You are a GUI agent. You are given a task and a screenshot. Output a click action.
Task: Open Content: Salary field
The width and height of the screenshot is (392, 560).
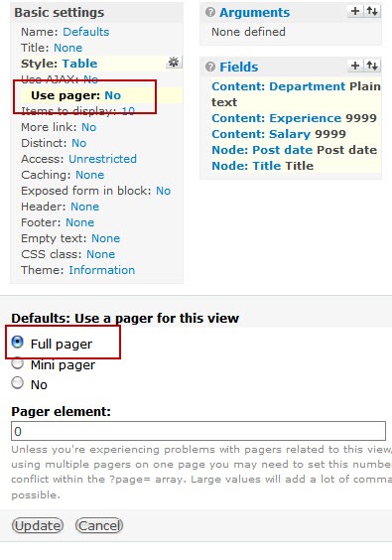261,134
